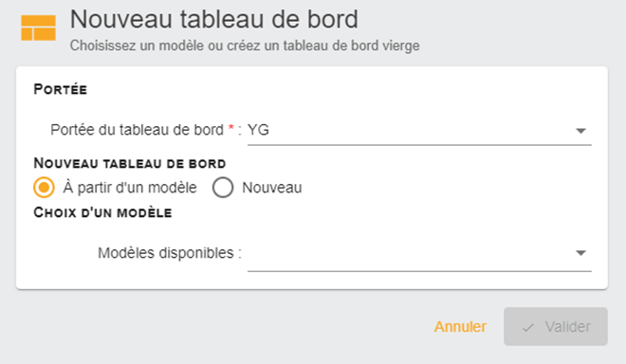Open the dropdown arrow next to YG

coord(580,131)
